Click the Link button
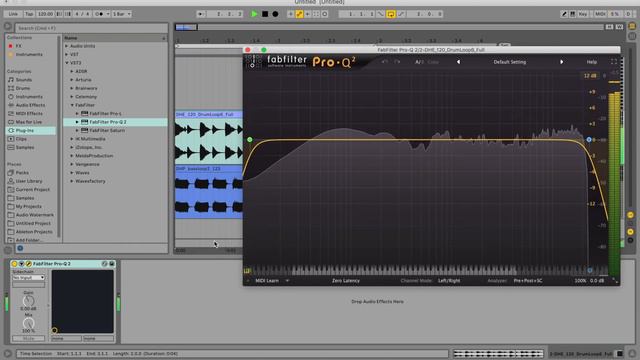Image resolution: width=640 pixels, height=360 pixels. [x=13, y=14]
